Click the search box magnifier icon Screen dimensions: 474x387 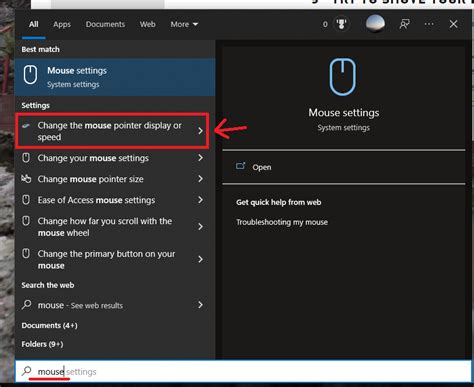pyautogui.click(x=27, y=371)
